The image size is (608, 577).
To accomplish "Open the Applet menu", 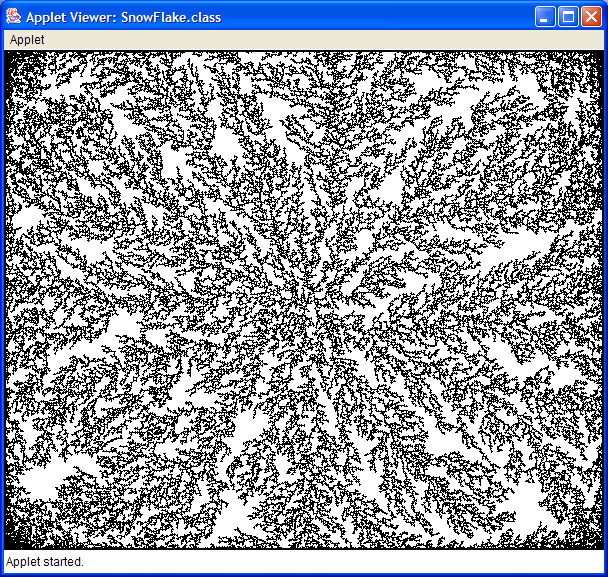I will click(27, 40).
